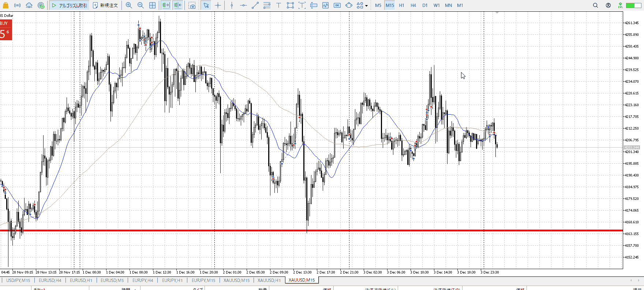Image resolution: width=644 pixels, height=290 pixels.
Task: Switch to the USDJPY,M15 chart tab
Action: click(18, 280)
